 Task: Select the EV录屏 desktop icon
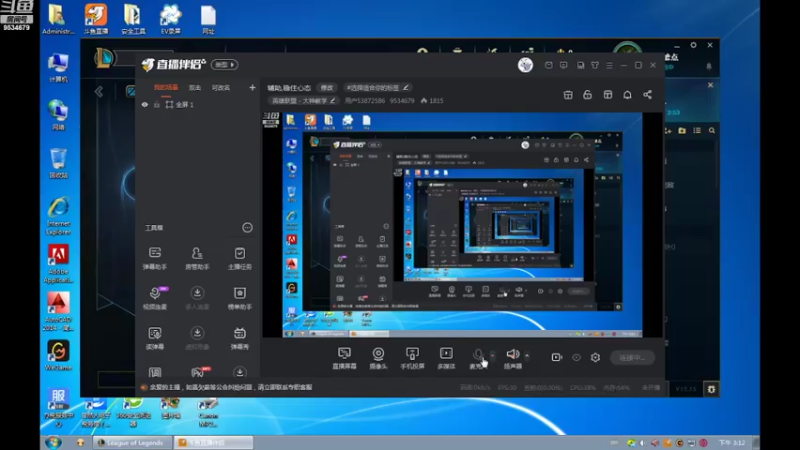pos(170,19)
